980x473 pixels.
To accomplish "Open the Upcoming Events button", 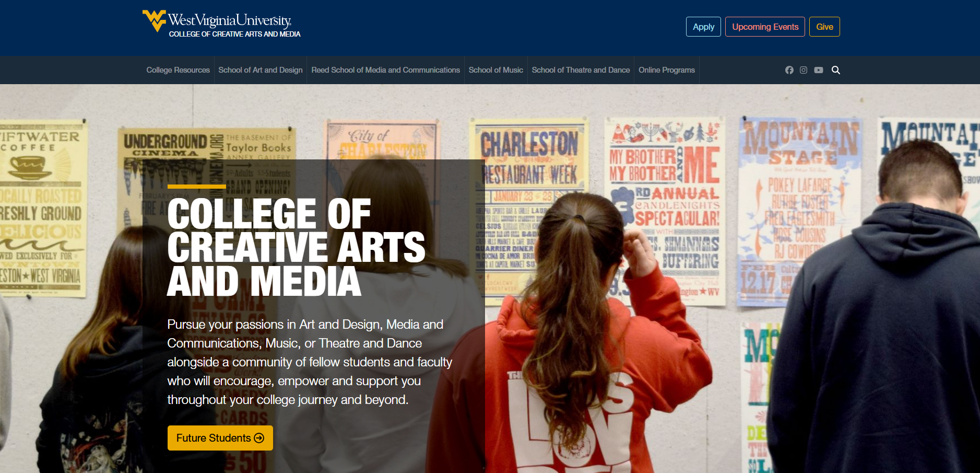I will point(765,27).
